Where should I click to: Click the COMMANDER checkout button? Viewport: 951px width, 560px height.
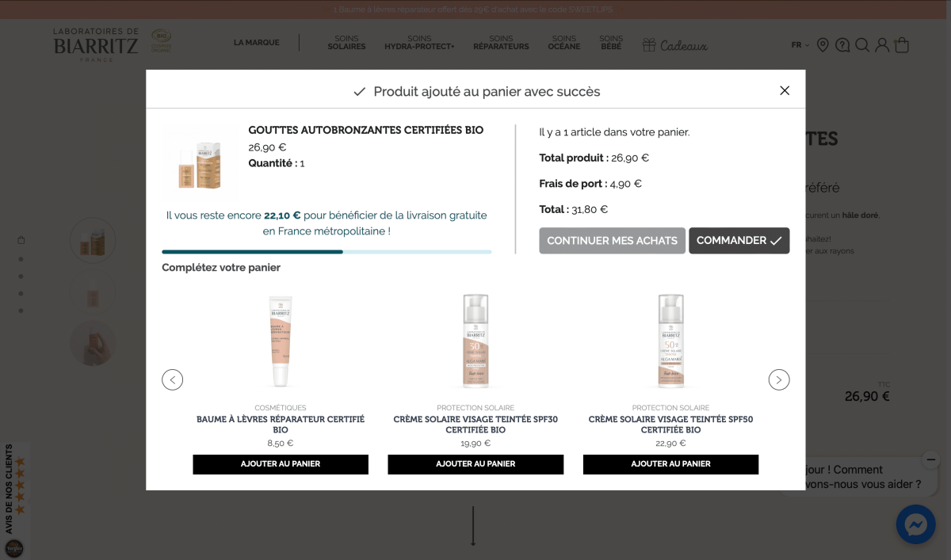point(739,241)
